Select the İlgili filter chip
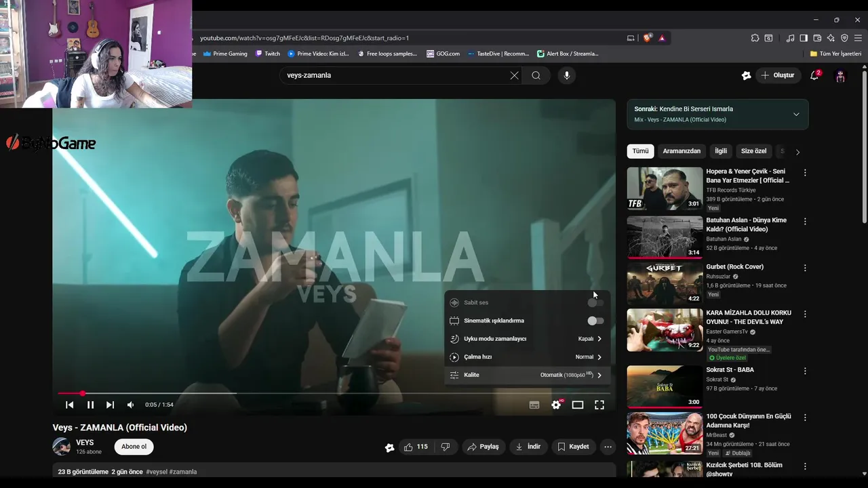The height and width of the screenshot is (488, 868). click(721, 151)
